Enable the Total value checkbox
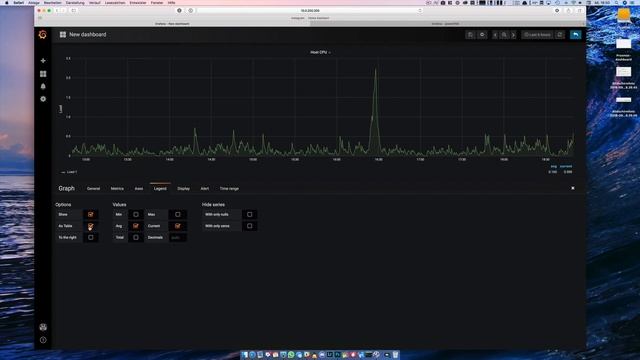Image resolution: width=640 pixels, height=360 pixels. (x=136, y=237)
